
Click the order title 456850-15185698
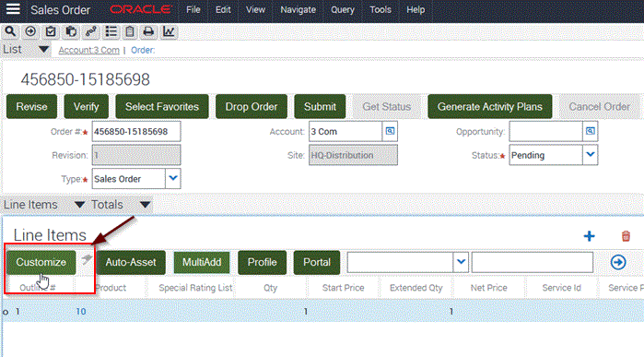pos(86,79)
